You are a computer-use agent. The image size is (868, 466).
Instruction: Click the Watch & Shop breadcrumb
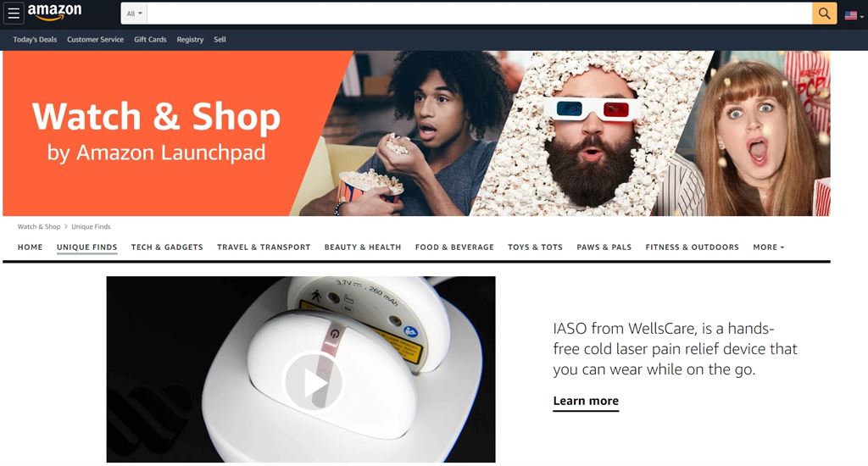tap(39, 226)
